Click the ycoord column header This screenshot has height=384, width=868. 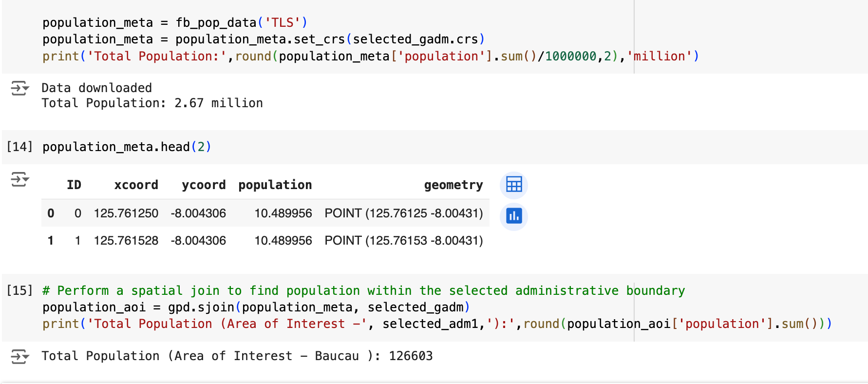click(x=204, y=185)
